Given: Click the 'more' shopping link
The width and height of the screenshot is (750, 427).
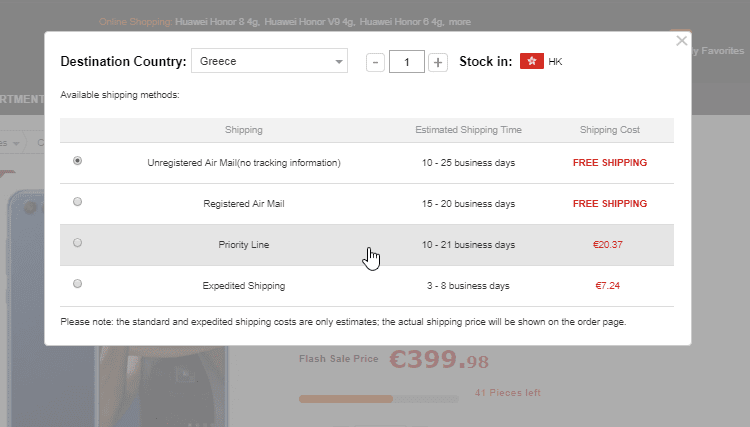Looking at the screenshot, I should [x=460, y=22].
